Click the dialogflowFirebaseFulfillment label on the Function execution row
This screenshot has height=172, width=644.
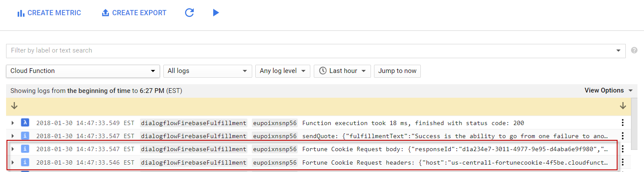coord(194,123)
